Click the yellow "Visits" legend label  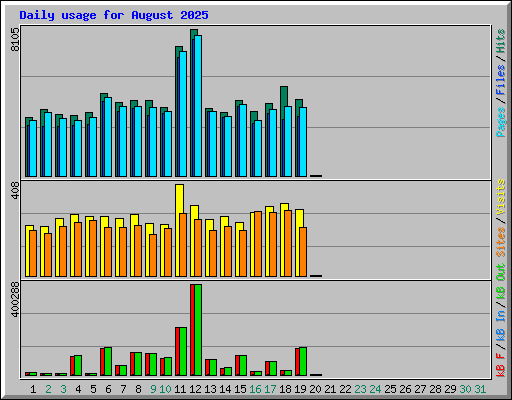501,197
